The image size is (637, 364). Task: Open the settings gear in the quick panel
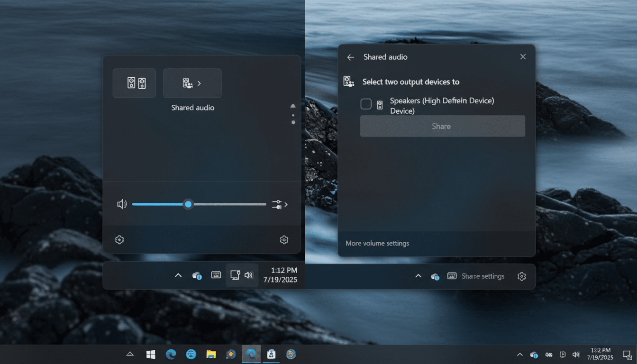coord(283,240)
